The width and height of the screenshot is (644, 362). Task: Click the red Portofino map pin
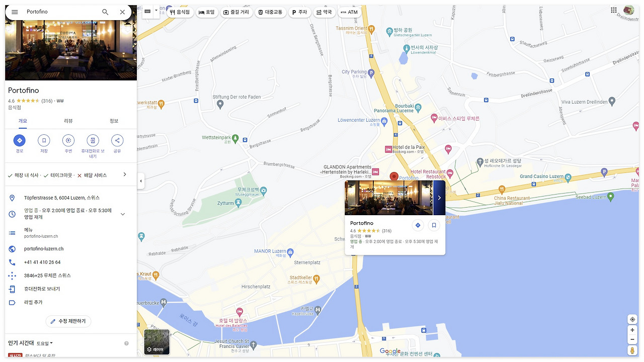[x=394, y=176]
